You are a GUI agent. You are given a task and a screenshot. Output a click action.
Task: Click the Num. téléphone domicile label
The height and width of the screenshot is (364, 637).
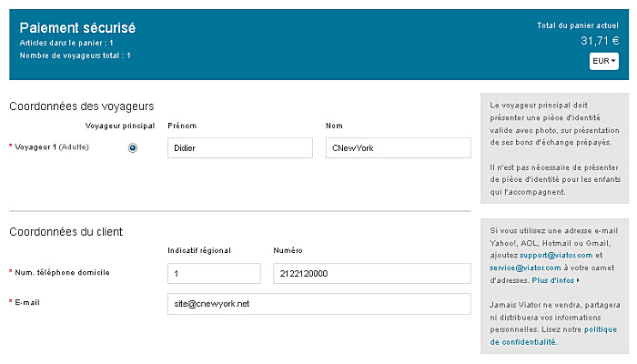tap(62, 272)
